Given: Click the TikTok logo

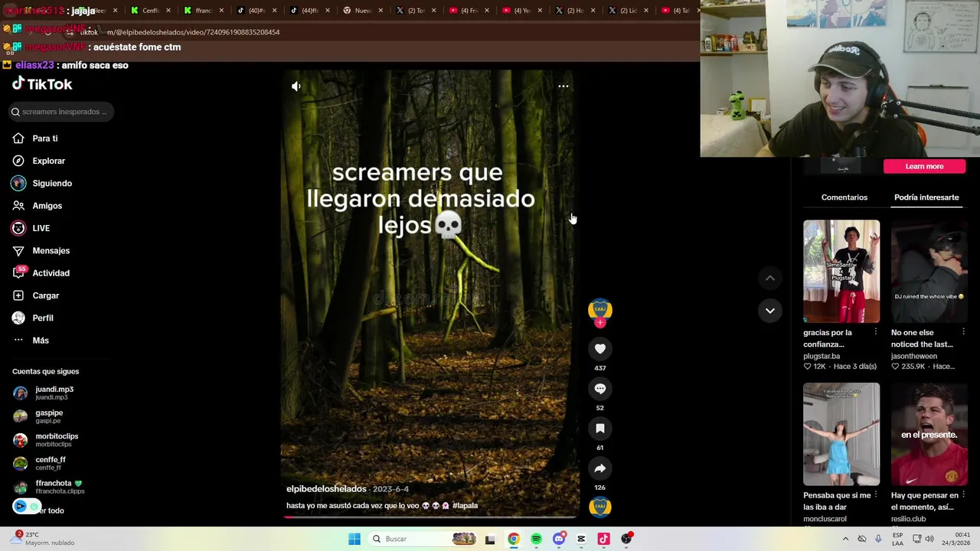Looking at the screenshot, I should point(42,84).
